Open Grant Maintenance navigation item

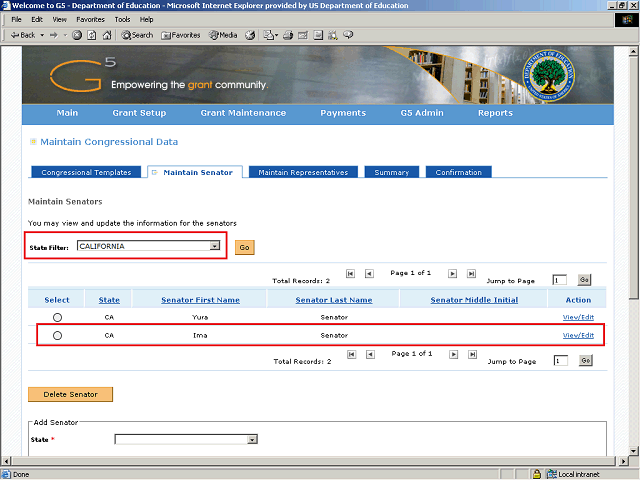(243, 113)
